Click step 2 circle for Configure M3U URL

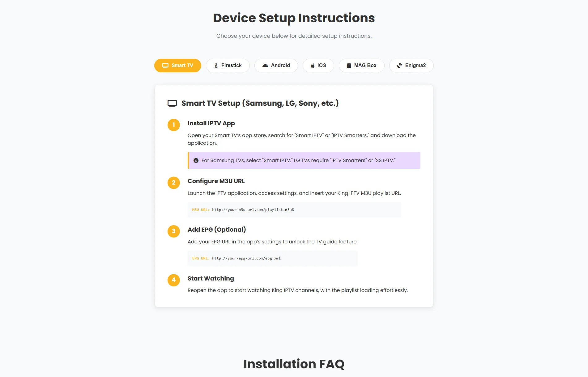tap(174, 183)
